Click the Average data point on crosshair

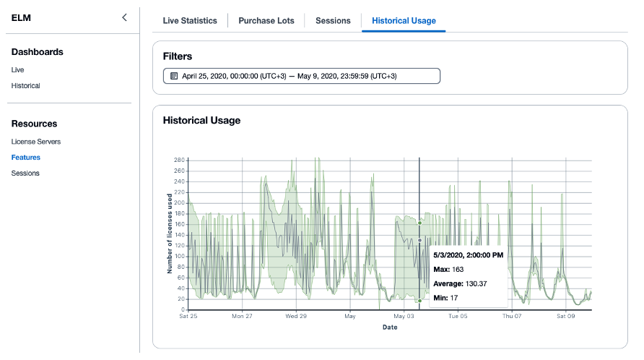pos(419,240)
